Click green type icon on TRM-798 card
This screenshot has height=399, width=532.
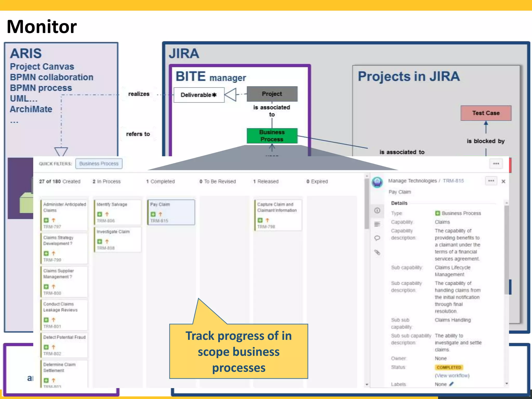coord(260,220)
